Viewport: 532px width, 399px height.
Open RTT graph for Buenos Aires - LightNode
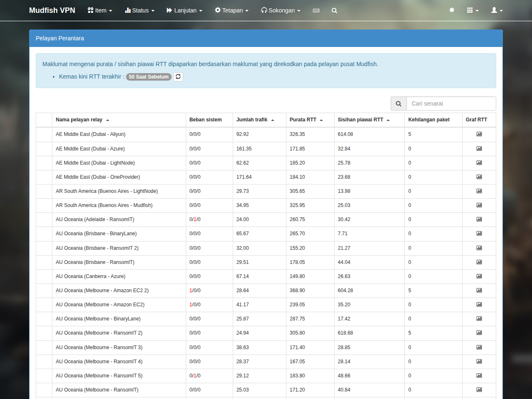[x=479, y=191]
